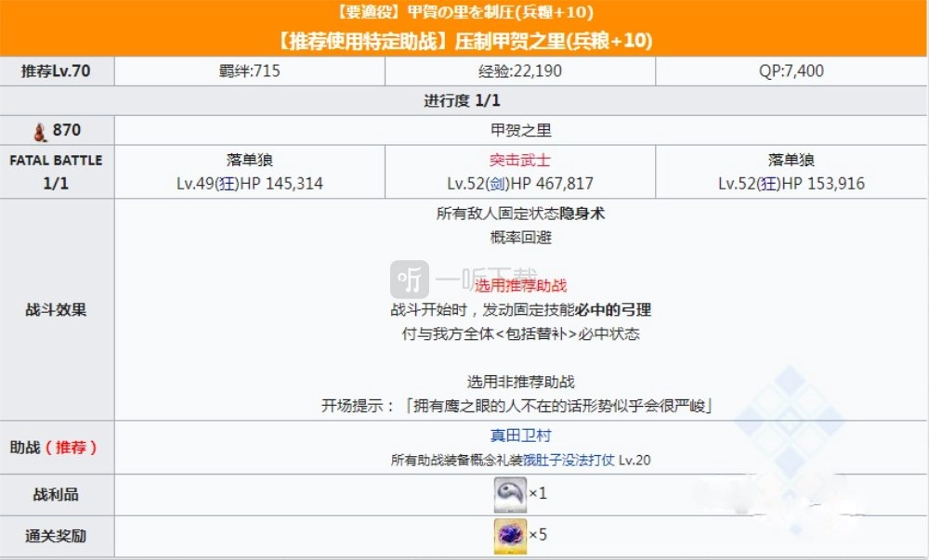This screenshot has height=560, width=929.
Task: Click the 狂 class link for Lv.52 落单狼
Action: click(767, 184)
